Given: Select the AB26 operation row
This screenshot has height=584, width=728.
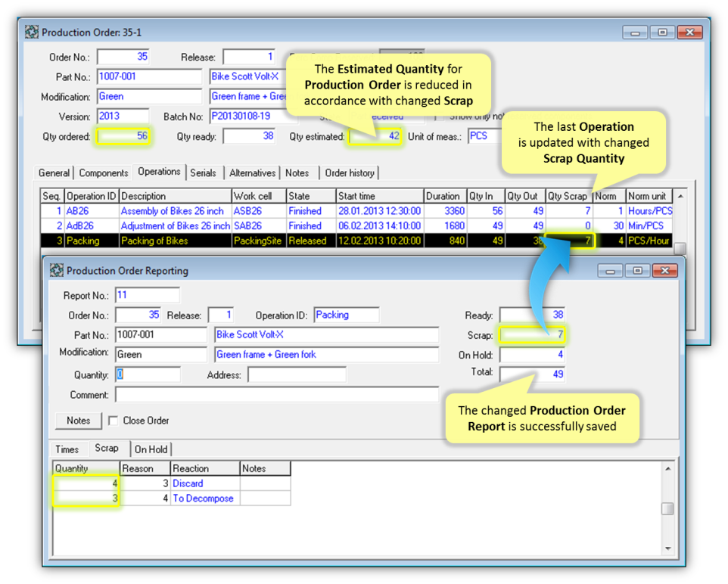Looking at the screenshot, I should (356, 211).
